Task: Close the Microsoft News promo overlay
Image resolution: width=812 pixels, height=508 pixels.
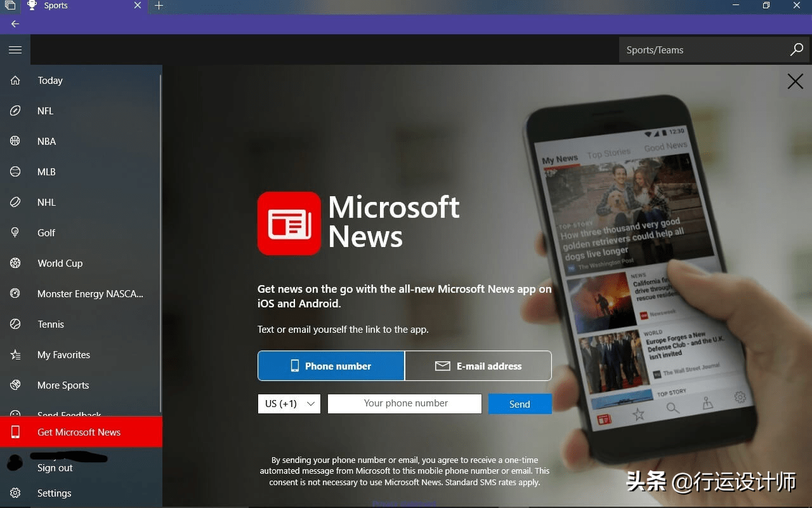Action: coord(795,81)
